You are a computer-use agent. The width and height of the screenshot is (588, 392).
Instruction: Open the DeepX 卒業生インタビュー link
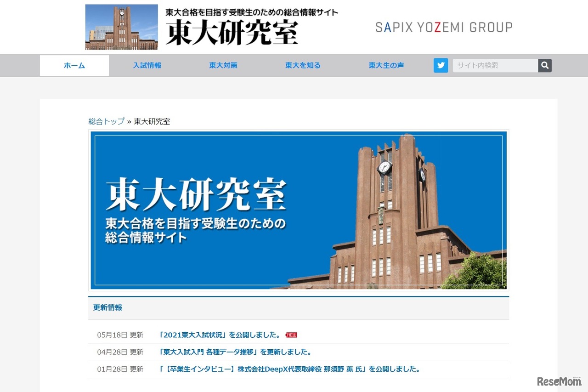click(x=289, y=369)
